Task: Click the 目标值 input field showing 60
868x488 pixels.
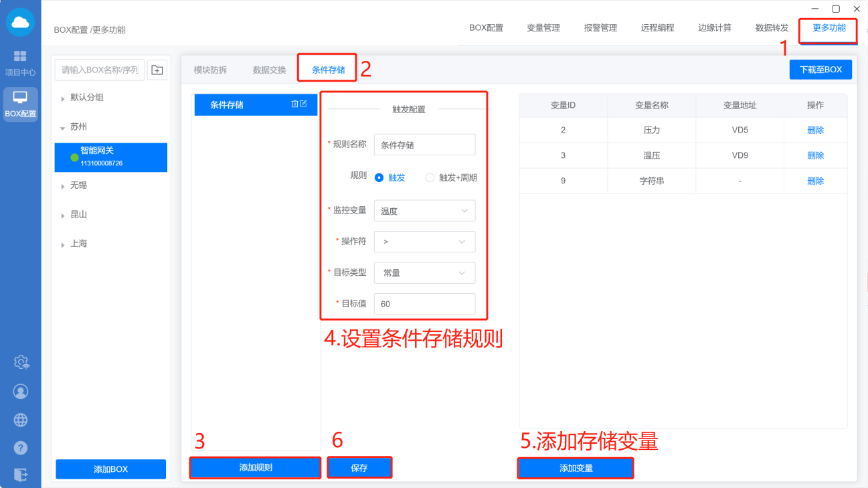Action: [424, 304]
